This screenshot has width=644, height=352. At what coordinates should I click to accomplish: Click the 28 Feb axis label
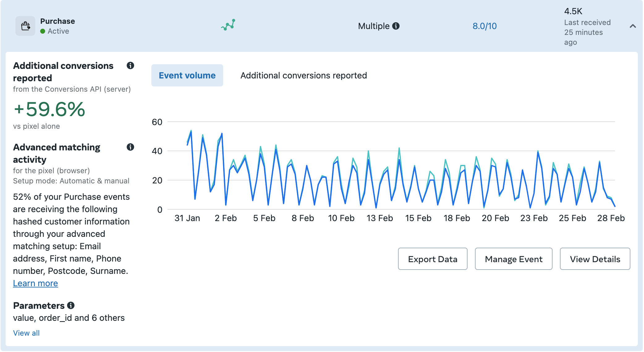click(x=611, y=218)
